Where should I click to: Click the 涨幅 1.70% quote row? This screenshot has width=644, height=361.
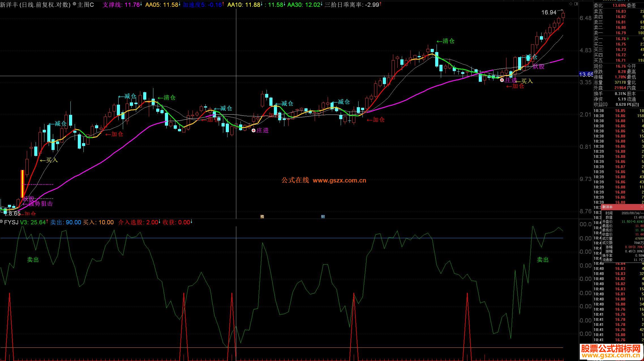coord(609,77)
